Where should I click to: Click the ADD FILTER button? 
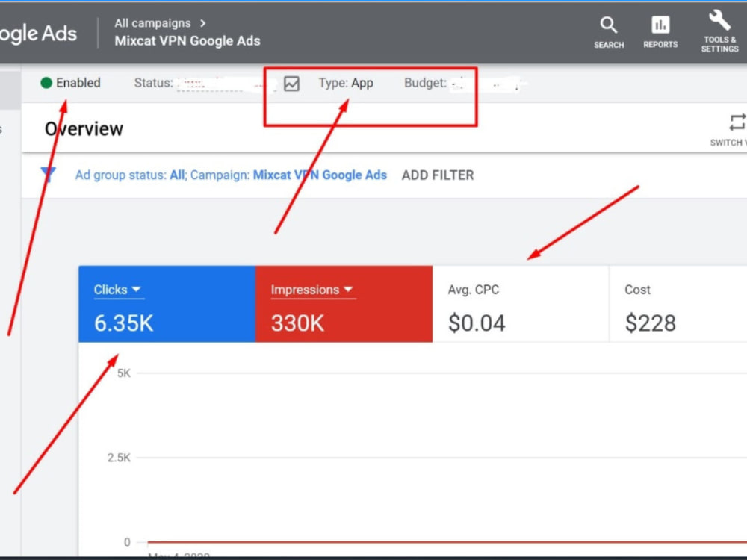coord(437,175)
